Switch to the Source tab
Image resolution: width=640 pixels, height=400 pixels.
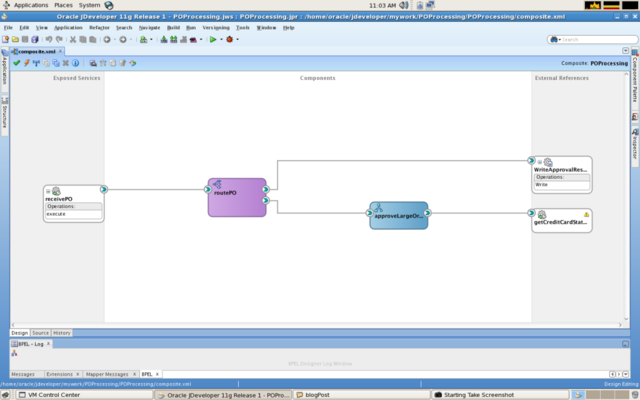point(40,333)
